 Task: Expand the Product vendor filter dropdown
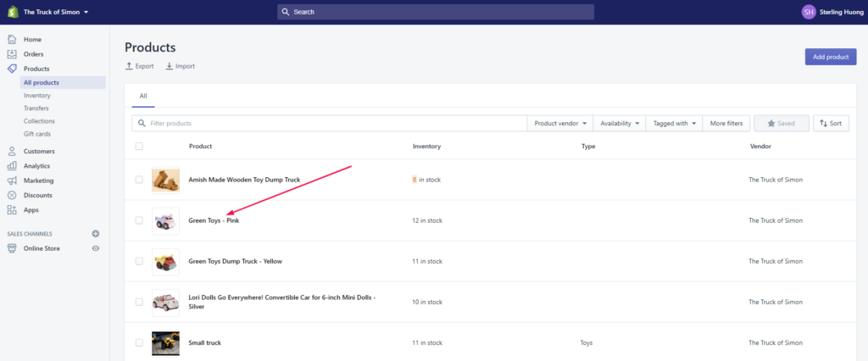[560, 124]
